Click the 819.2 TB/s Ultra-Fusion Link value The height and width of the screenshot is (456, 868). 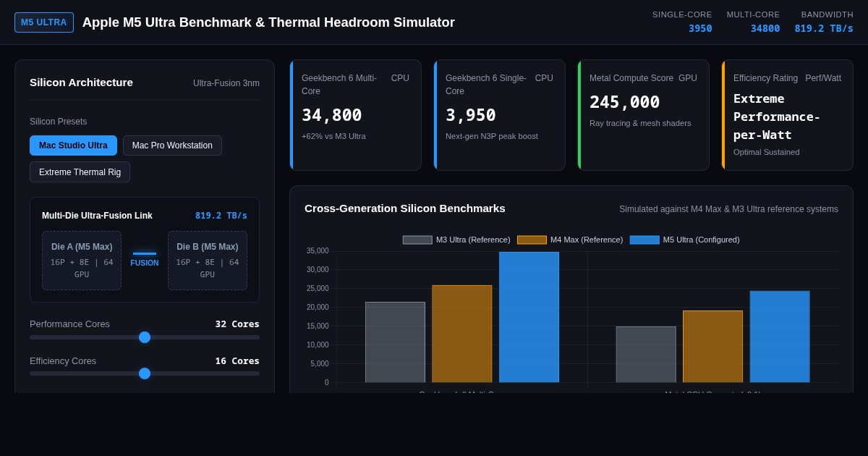pos(221,216)
